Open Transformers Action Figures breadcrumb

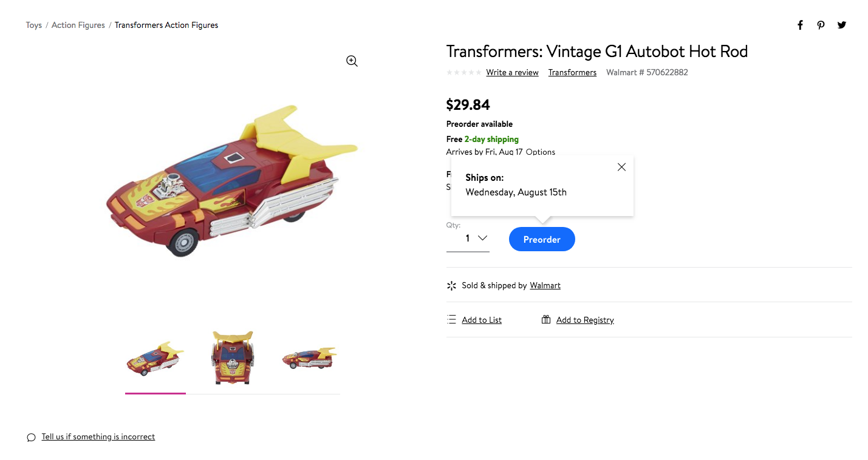(x=166, y=25)
